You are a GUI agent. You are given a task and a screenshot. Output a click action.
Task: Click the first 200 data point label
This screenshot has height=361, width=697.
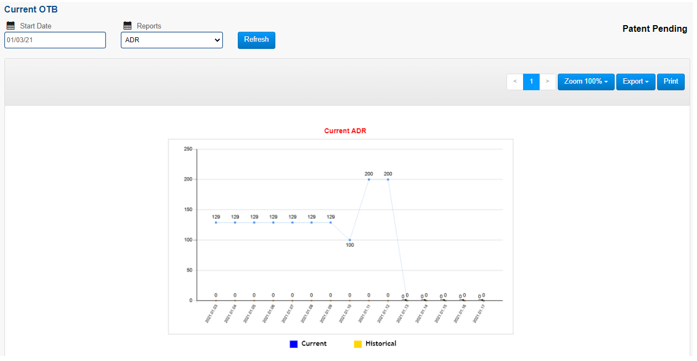pyautogui.click(x=369, y=174)
